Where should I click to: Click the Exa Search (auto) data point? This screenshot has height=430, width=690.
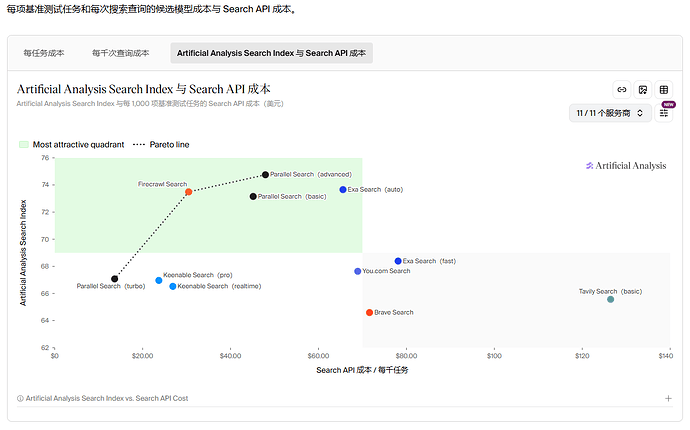tap(343, 190)
